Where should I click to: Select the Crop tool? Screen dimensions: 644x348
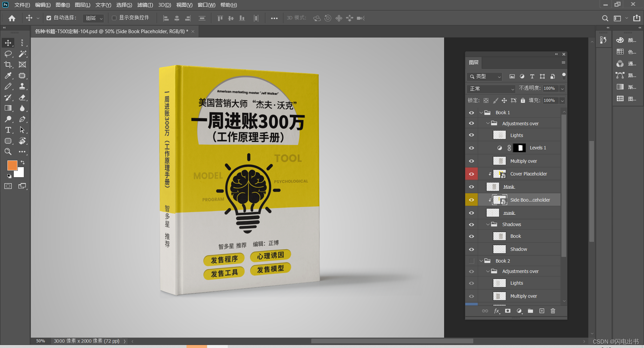[x=8, y=65]
